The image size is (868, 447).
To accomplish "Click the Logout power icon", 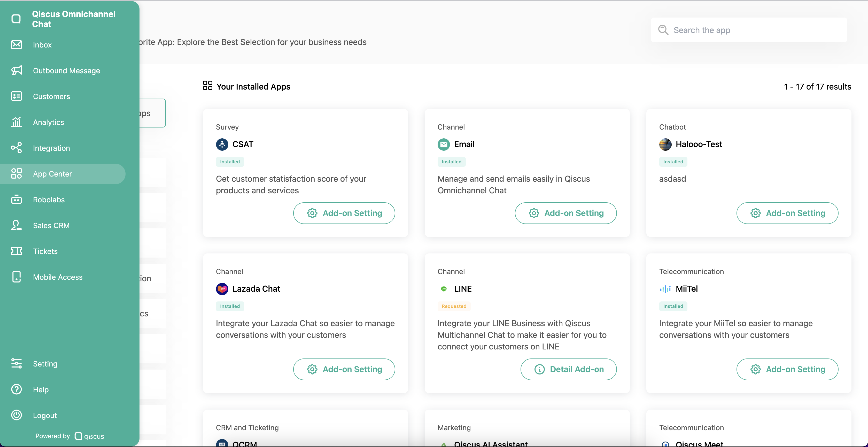I will pyautogui.click(x=16, y=415).
